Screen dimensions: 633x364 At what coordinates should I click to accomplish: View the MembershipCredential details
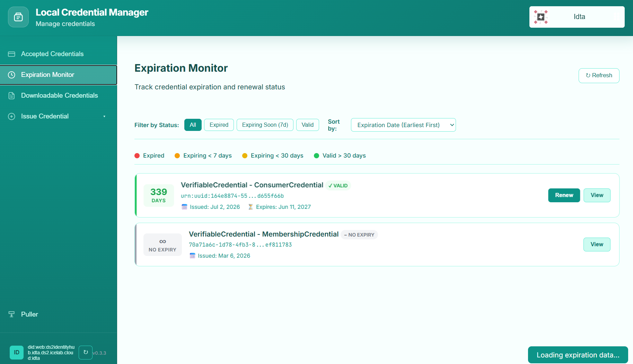[x=597, y=245]
